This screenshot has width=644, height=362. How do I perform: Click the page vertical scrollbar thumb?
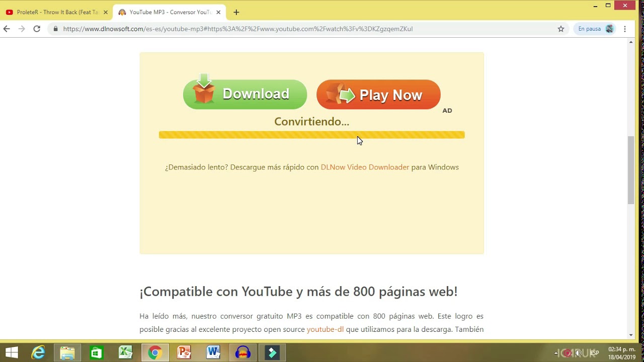(631, 170)
